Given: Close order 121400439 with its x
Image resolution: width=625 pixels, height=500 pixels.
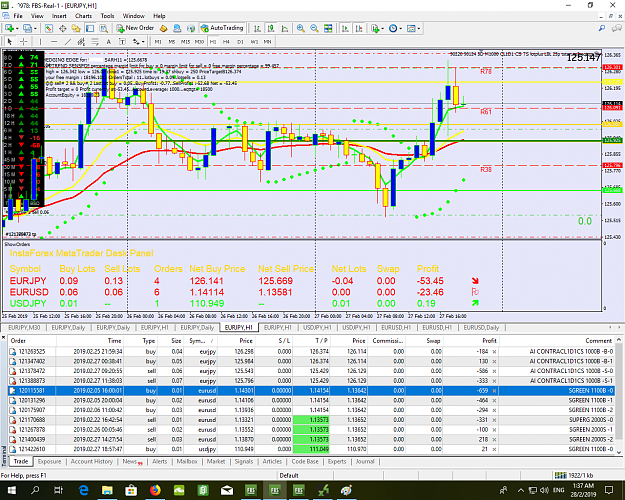Looking at the screenshot, I should coord(494,439).
